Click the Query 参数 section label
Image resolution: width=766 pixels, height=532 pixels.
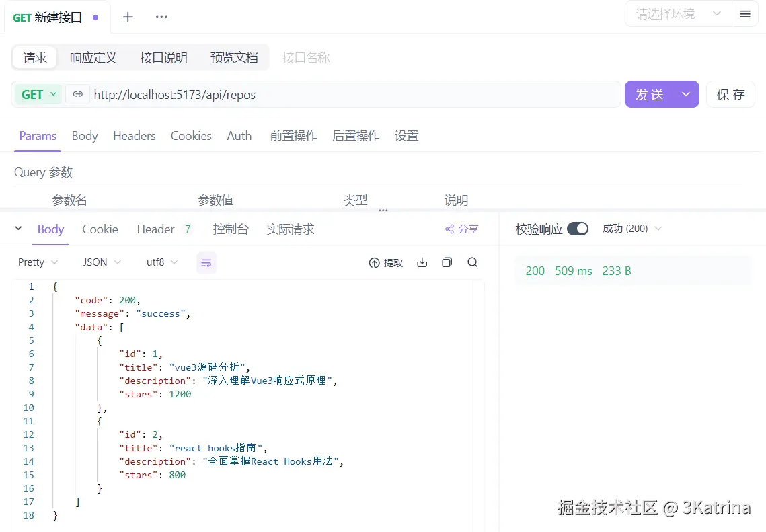(44, 172)
